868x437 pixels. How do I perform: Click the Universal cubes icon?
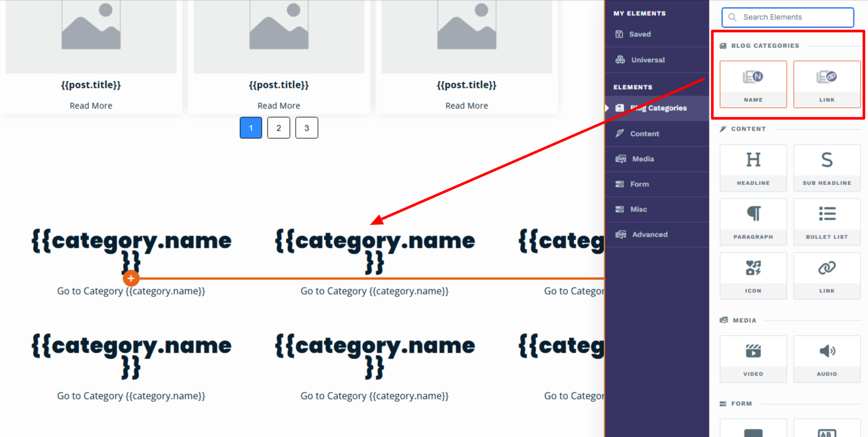click(620, 60)
